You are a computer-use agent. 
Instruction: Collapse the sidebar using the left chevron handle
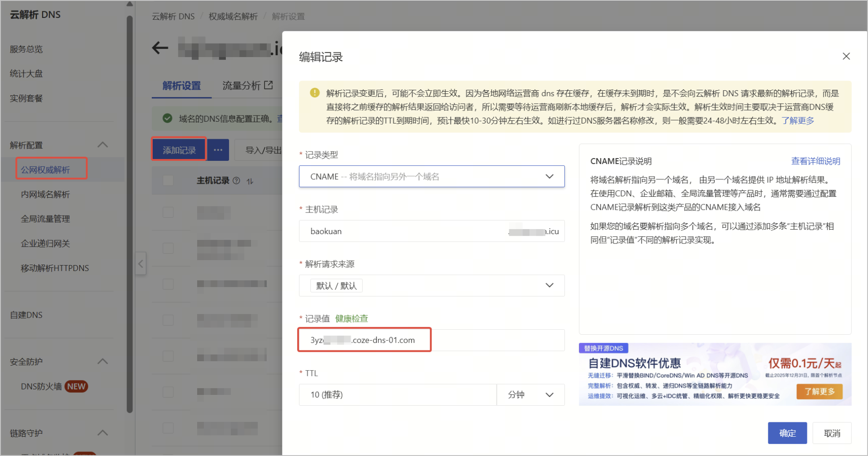(x=141, y=264)
